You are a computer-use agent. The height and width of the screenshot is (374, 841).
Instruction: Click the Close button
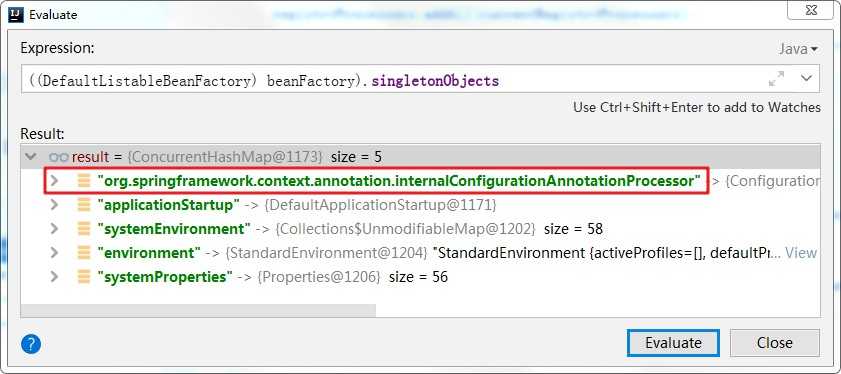pos(774,342)
